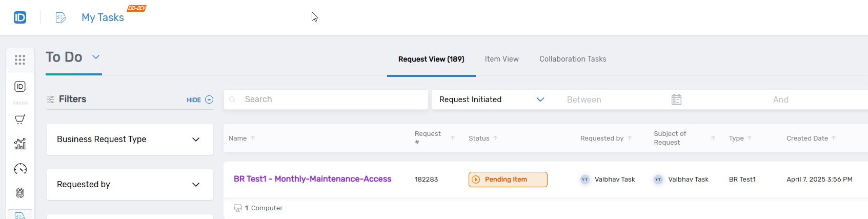Viewport: 868px width, 219px height.
Task: Open the To Do view dropdown
Action: (96, 57)
